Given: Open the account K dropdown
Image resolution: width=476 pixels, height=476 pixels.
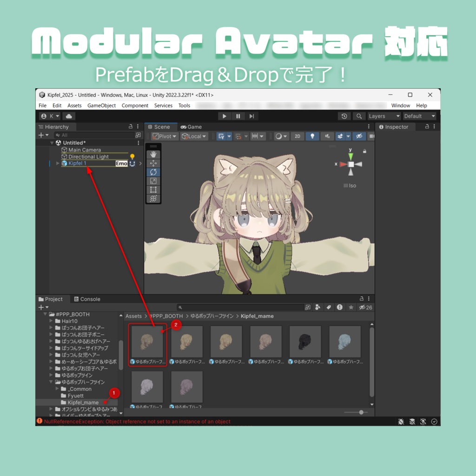Looking at the screenshot, I should (x=50, y=116).
